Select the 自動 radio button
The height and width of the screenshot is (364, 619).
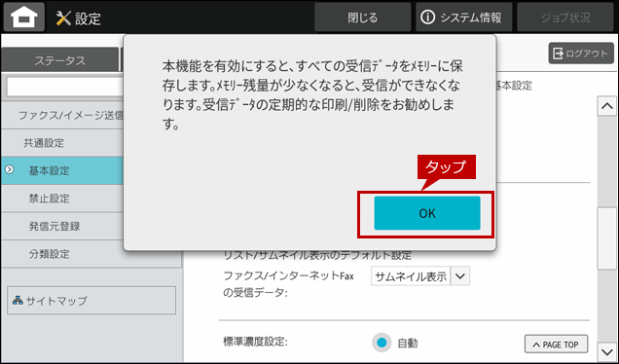(382, 343)
